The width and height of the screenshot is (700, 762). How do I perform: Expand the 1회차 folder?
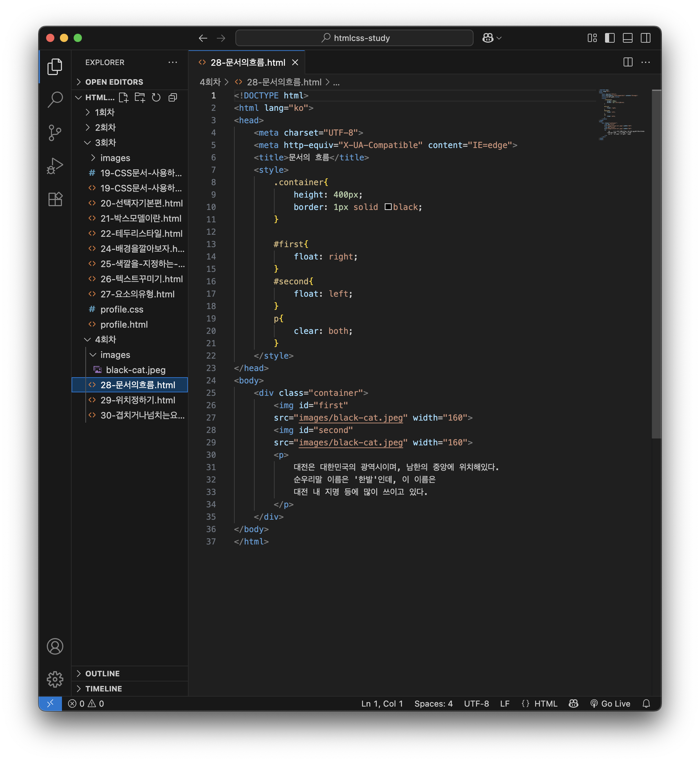click(105, 112)
